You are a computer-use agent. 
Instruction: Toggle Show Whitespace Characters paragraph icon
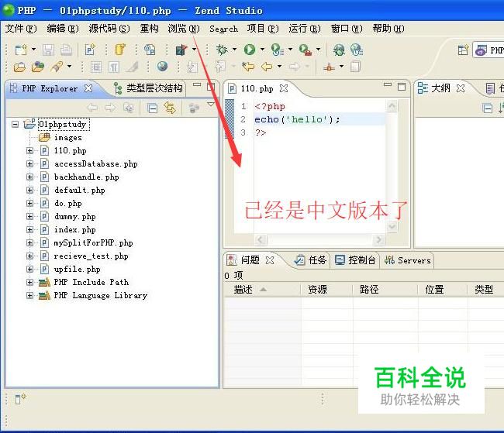pyautogui.click(x=114, y=67)
